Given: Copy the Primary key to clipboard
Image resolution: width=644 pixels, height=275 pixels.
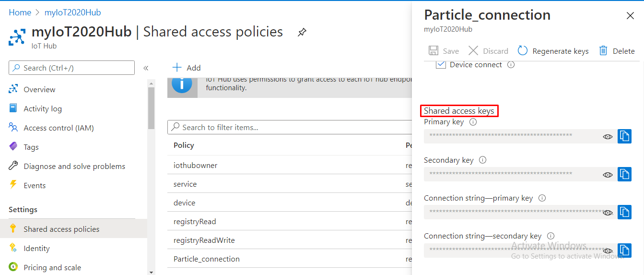Looking at the screenshot, I should pyautogui.click(x=624, y=136).
